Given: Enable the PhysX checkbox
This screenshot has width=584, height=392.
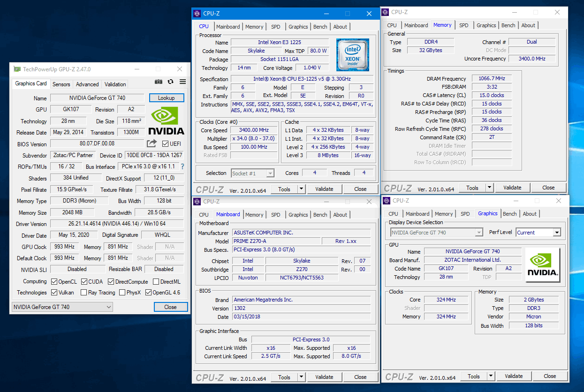Looking at the screenshot, I should (x=122, y=293).
